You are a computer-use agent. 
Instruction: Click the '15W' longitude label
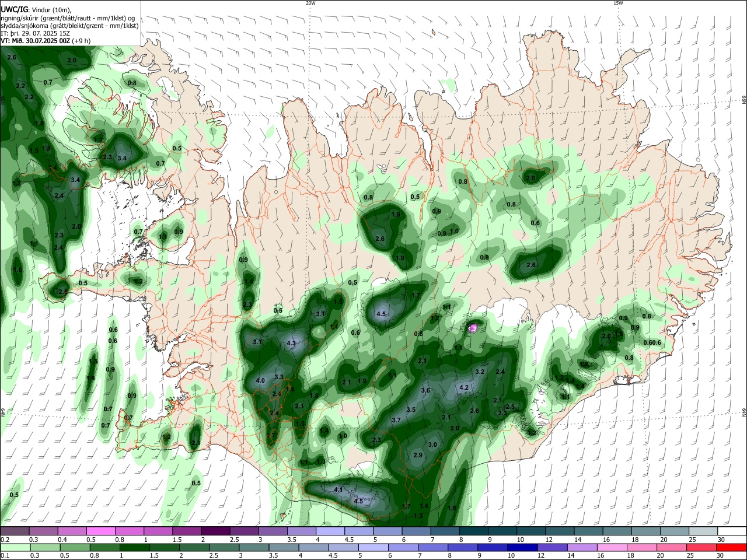coord(618,3)
